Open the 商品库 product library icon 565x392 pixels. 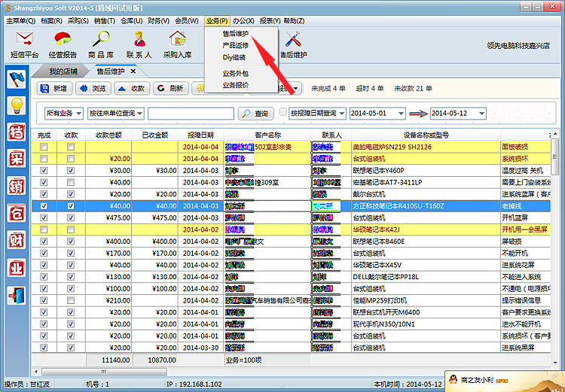click(101, 44)
